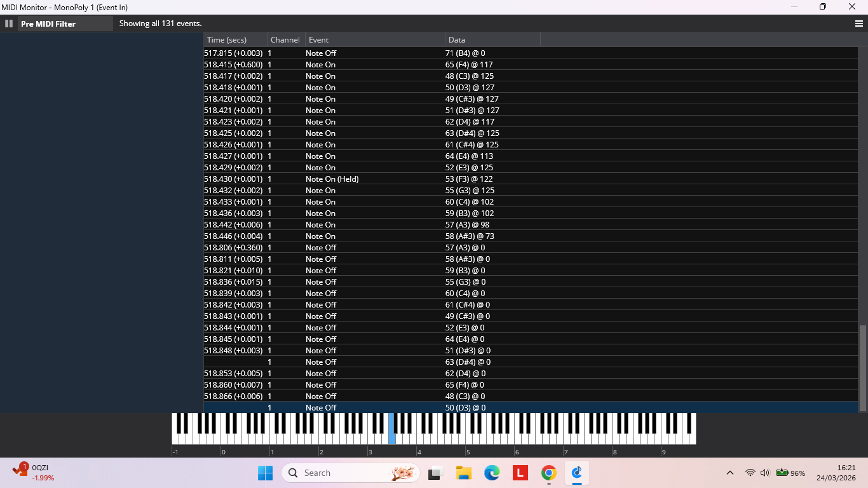Select the Pre MIDI Filter tab
The height and width of the screenshot is (488, 868).
(x=48, y=24)
